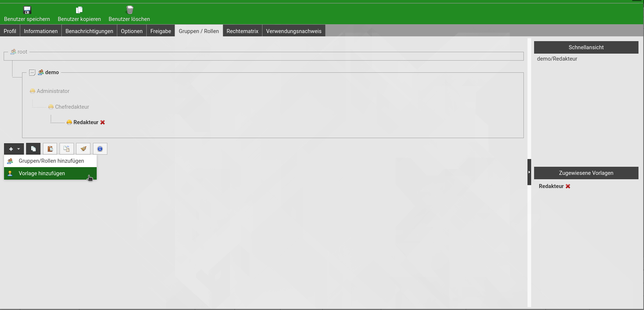Choose Gruppen/Rollen hinzufügen from the menu

(x=50, y=161)
